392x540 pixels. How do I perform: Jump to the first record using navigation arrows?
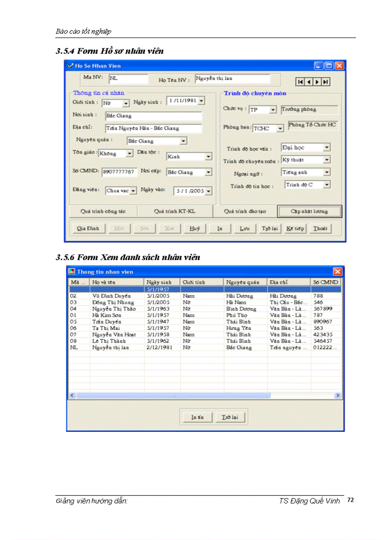301,82
